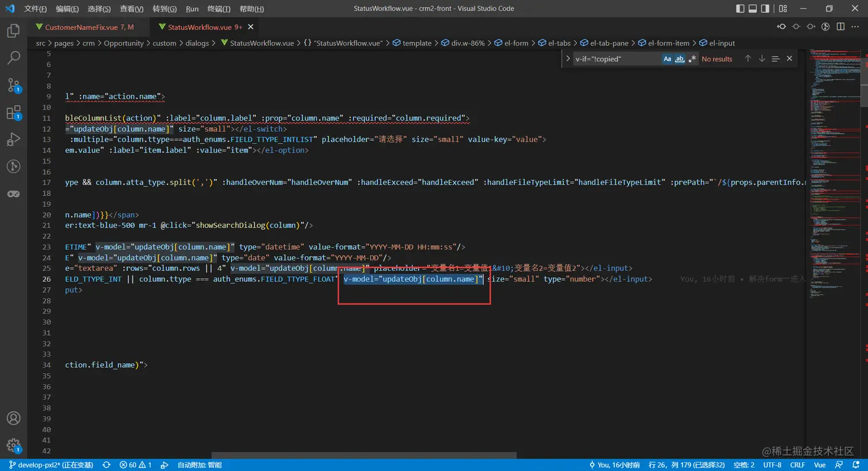Click the errors and warnings count
The height and width of the screenshot is (471, 868).
[135, 465]
